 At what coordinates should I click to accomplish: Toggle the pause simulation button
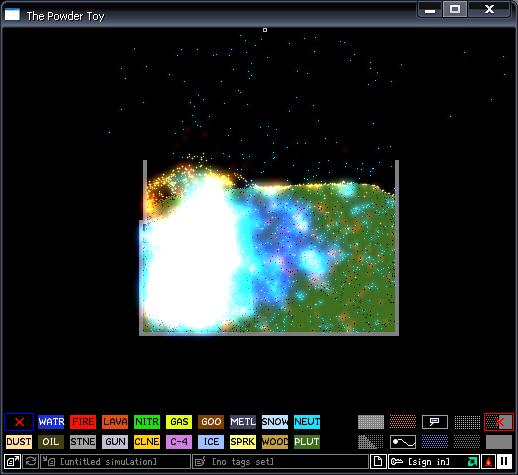coord(505,462)
